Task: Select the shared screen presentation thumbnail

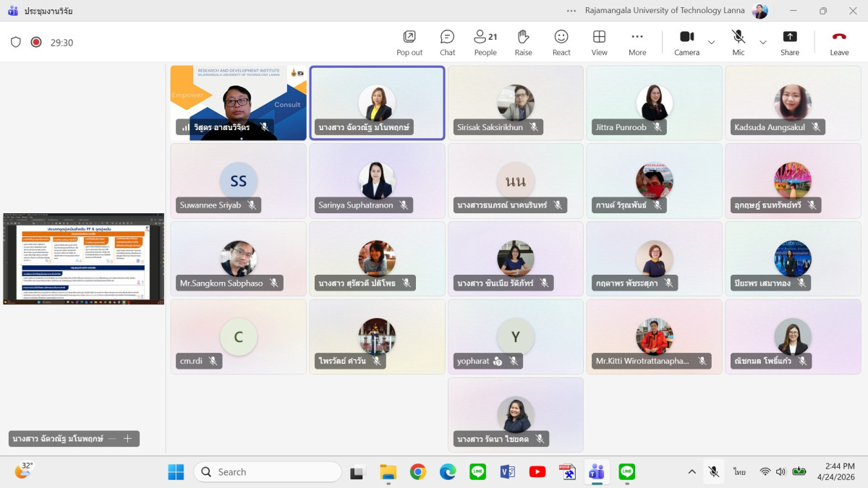Action: 83,258
